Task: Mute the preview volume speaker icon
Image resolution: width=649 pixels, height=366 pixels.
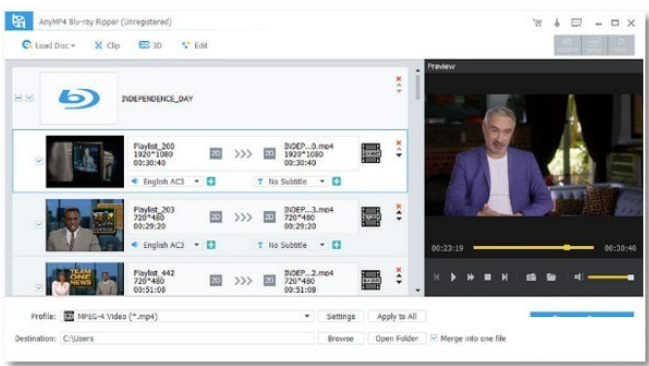Action: (x=578, y=277)
